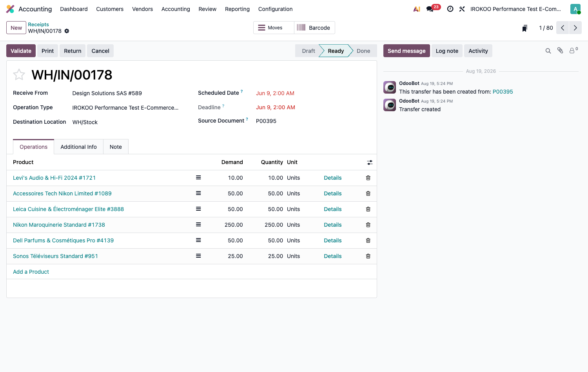Open the Reporting menu
The image size is (588, 372).
(237, 9)
